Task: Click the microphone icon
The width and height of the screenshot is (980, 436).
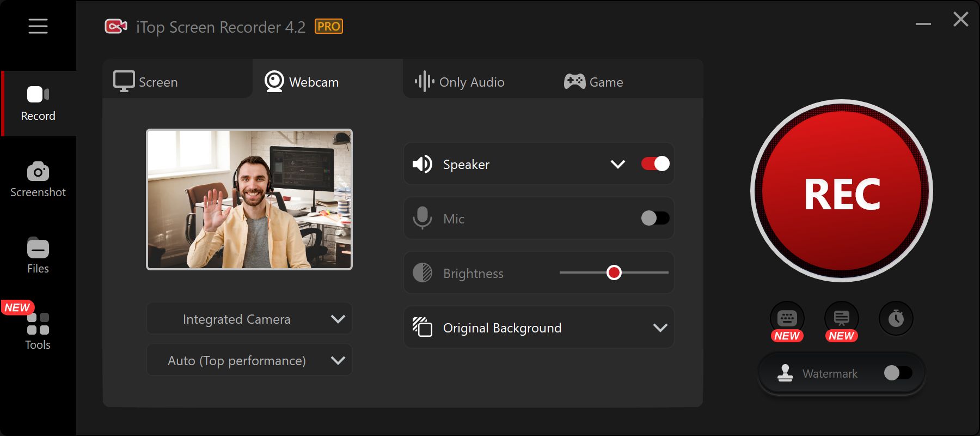Action: click(x=422, y=218)
